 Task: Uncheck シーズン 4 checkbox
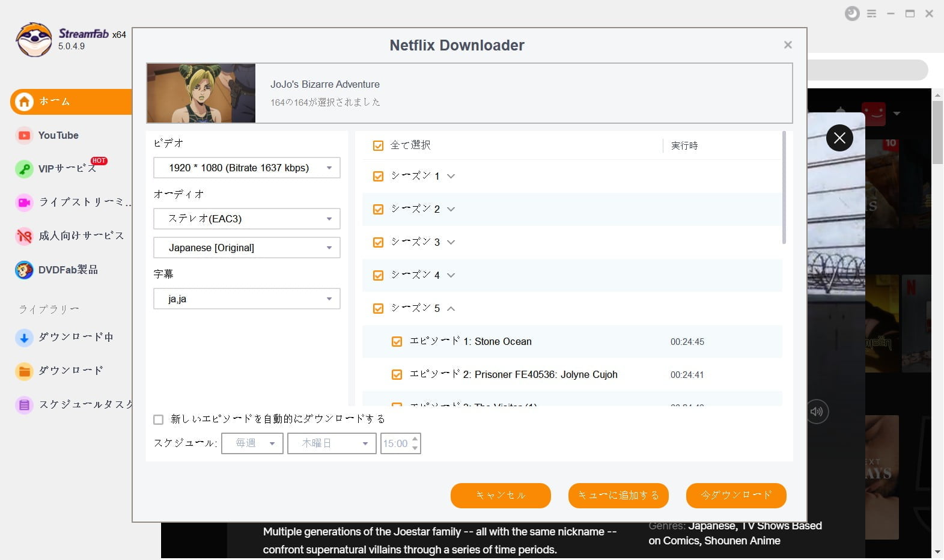tap(378, 275)
